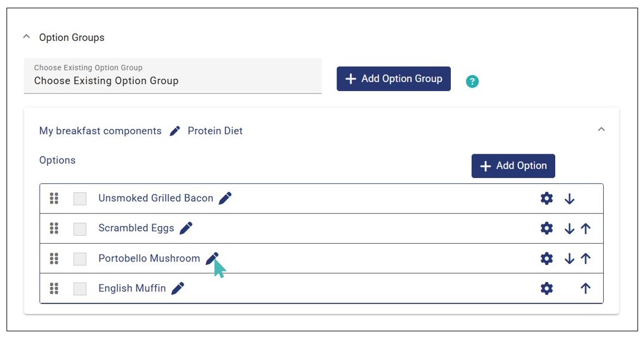Select the Scrambled Eggs checkbox
644x339 pixels.
coord(80,229)
